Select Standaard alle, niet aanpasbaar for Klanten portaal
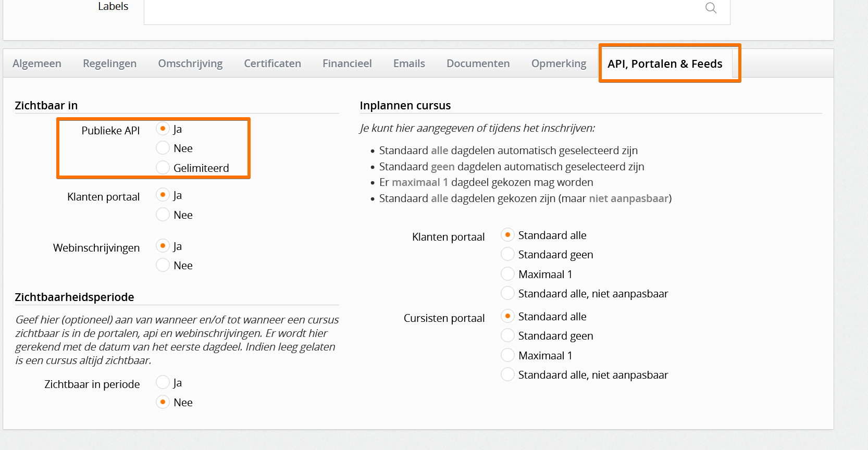The image size is (868, 450). click(x=507, y=293)
